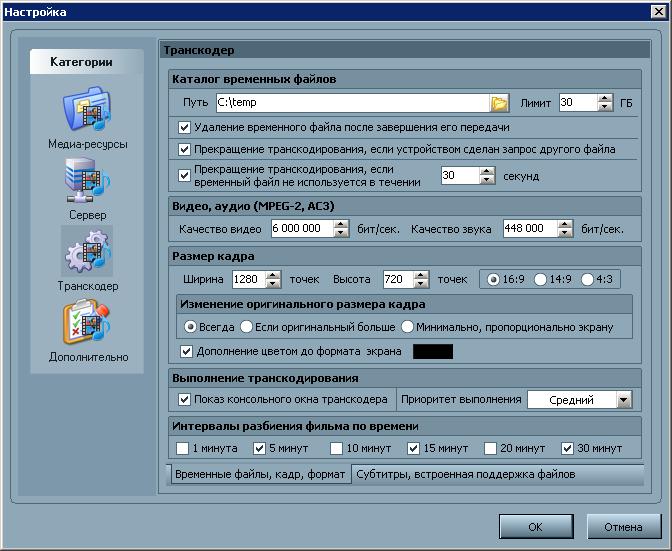Switch to Субтитры, встроенная поддержка файлов tab

pos(465,475)
